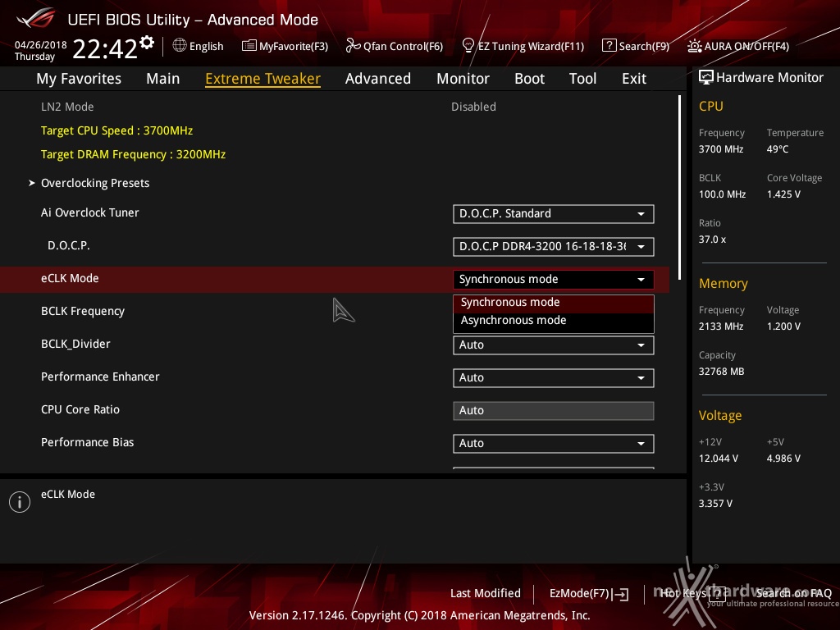
Task: Click the Hardware Monitor screen icon
Action: point(706,77)
